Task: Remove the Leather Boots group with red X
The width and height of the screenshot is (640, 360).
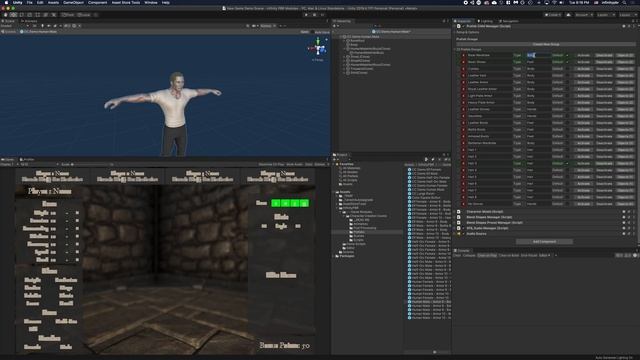Action: coord(463,123)
